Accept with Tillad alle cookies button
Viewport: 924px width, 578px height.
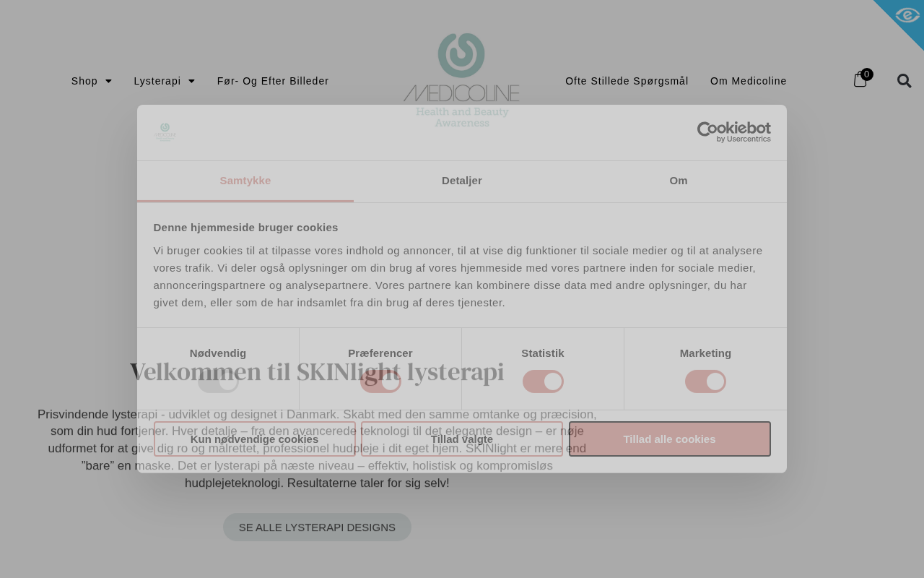click(x=670, y=439)
